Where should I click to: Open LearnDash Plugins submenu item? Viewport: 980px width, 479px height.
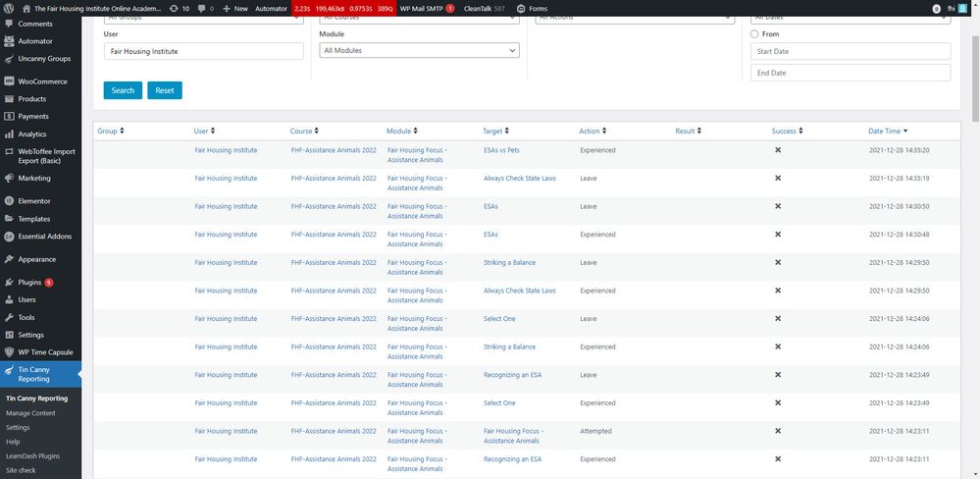tap(32, 455)
